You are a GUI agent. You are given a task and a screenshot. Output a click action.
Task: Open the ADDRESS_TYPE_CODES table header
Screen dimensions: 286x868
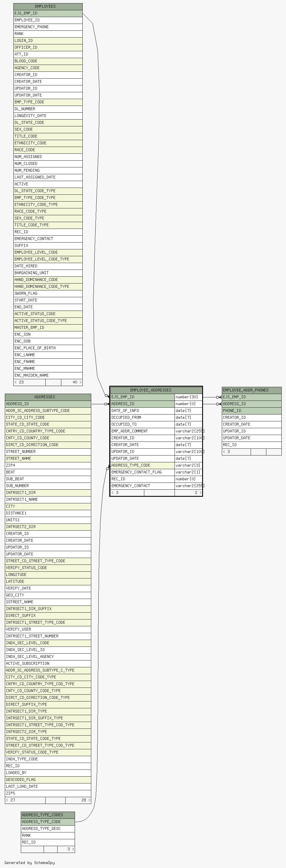click(x=48, y=815)
